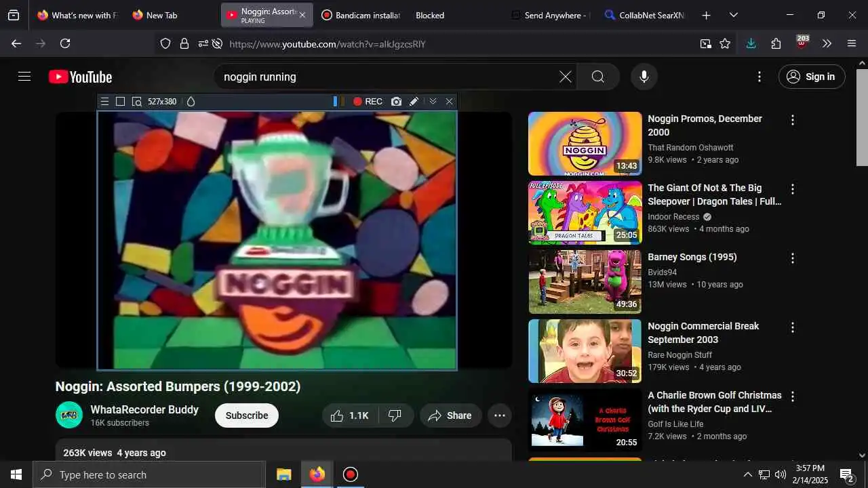
Task: Open the YouTube guide hamburger menu
Action: point(24,77)
